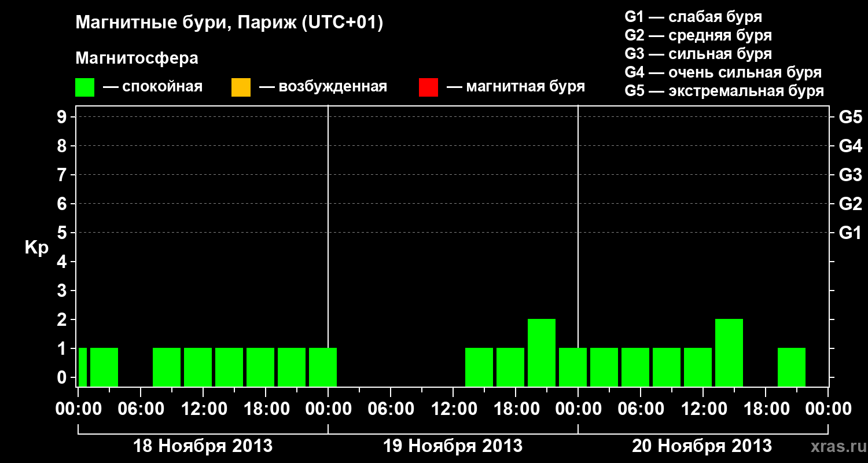Click 'G1 — слабая буря' legend line
This screenshot has height=463, width=868.
[x=693, y=17]
